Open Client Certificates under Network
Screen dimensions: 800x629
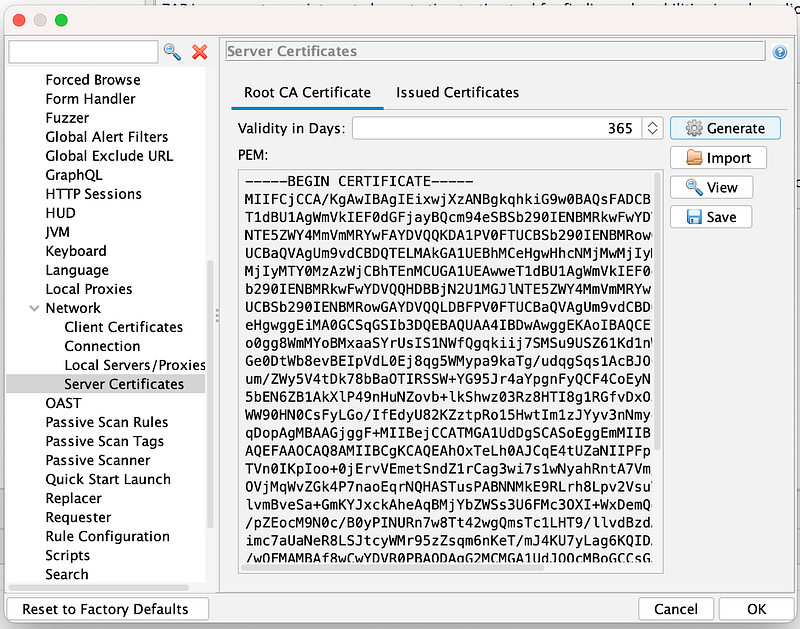point(123,327)
